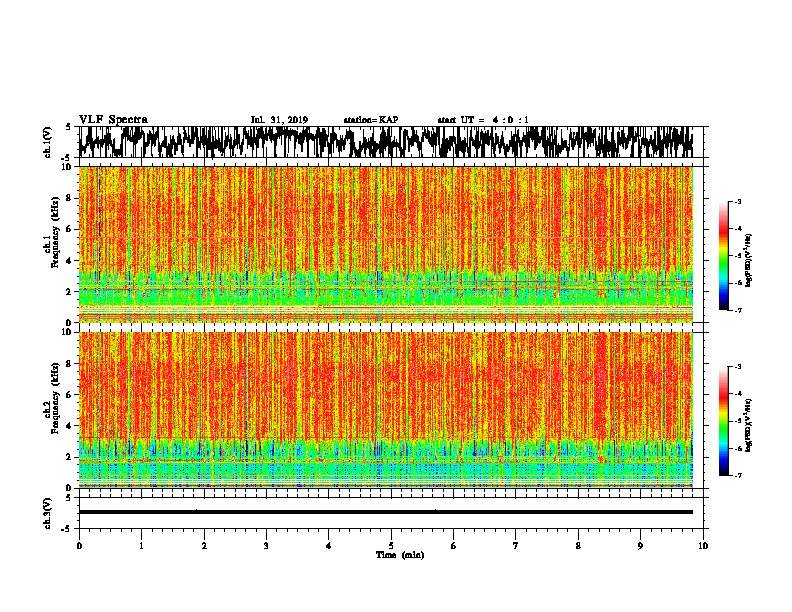The height and width of the screenshot is (612, 792).
Task: Click the 'ch.1(V)' waveform axis label
Action: tap(47, 142)
